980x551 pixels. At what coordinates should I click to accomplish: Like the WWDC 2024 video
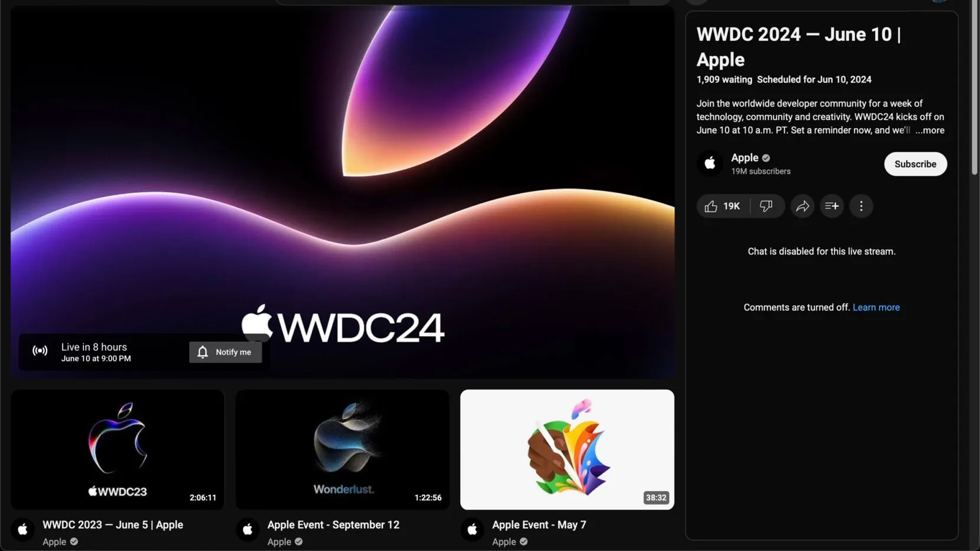[723, 206]
